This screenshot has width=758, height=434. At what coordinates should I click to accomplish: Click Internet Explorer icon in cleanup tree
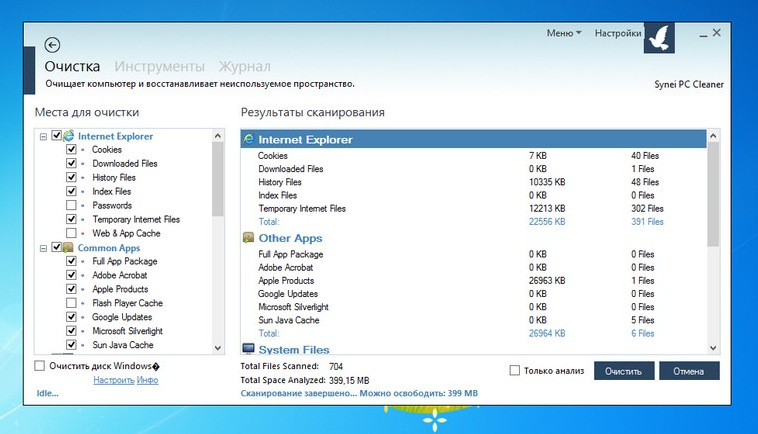click(69, 136)
